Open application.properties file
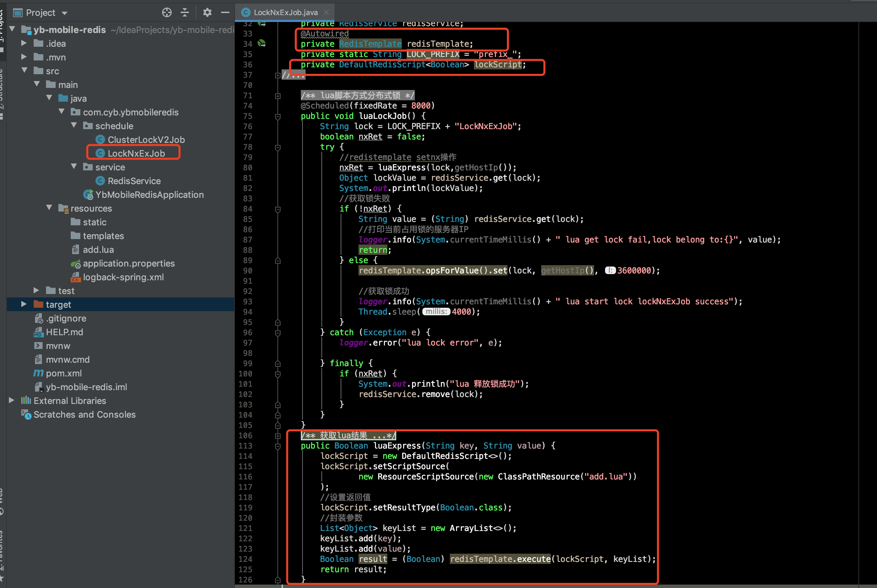 [129, 263]
